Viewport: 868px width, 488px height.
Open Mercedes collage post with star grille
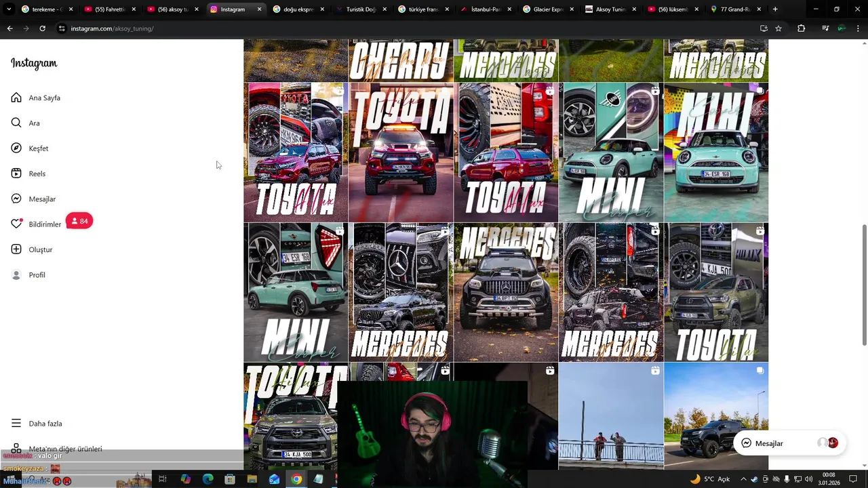coord(401,292)
